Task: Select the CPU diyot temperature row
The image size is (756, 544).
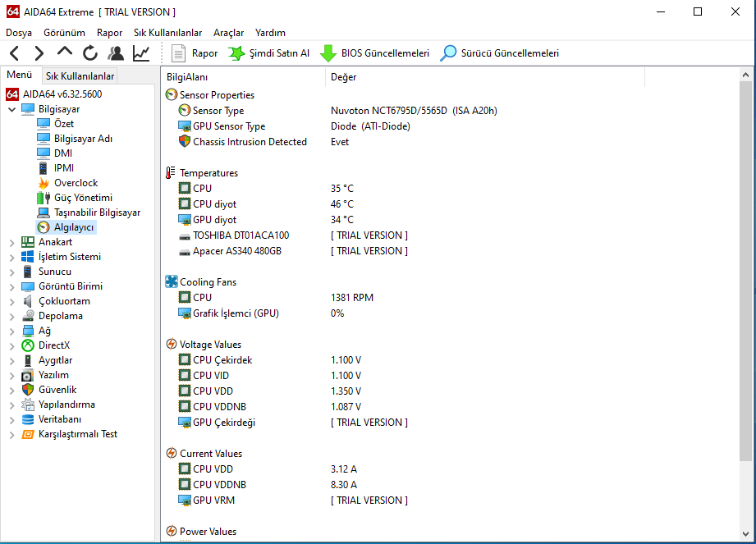Action: tap(266, 204)
